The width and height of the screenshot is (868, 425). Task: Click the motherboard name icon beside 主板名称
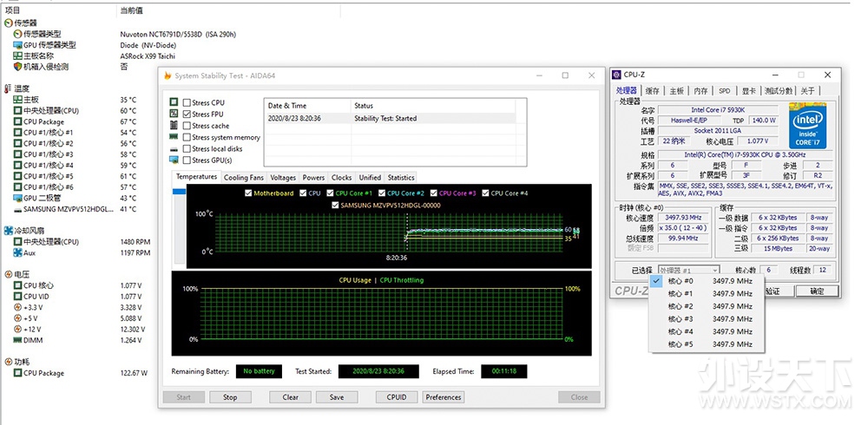click(18, 56)
